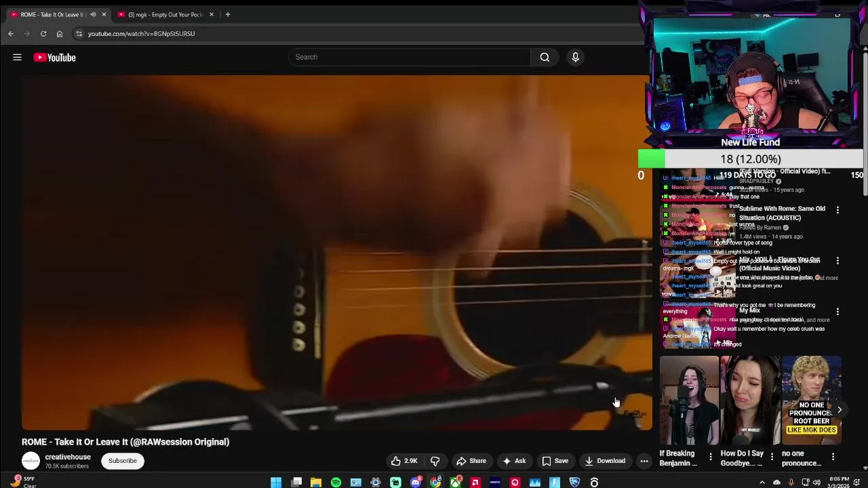This screenshot has width=868, height=488.
Task: Open the How Do I Say Goodbye short
Action: tap(750, 401)
